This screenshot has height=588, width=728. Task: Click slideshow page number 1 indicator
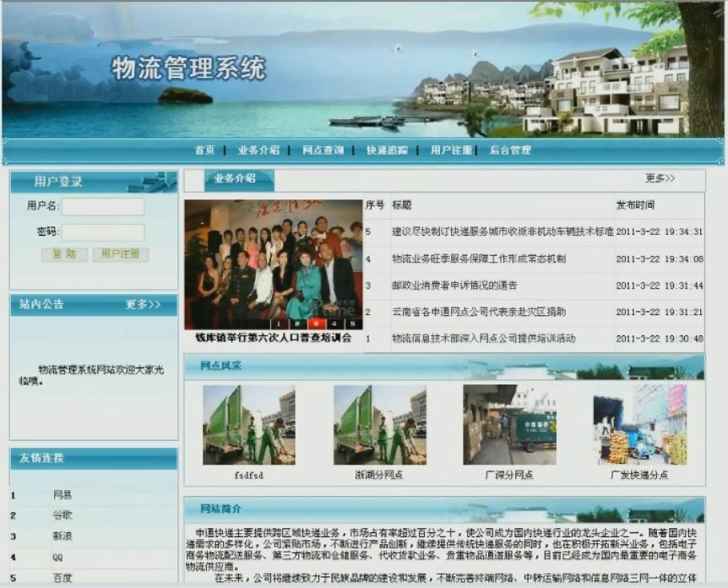tap(277, 324)
